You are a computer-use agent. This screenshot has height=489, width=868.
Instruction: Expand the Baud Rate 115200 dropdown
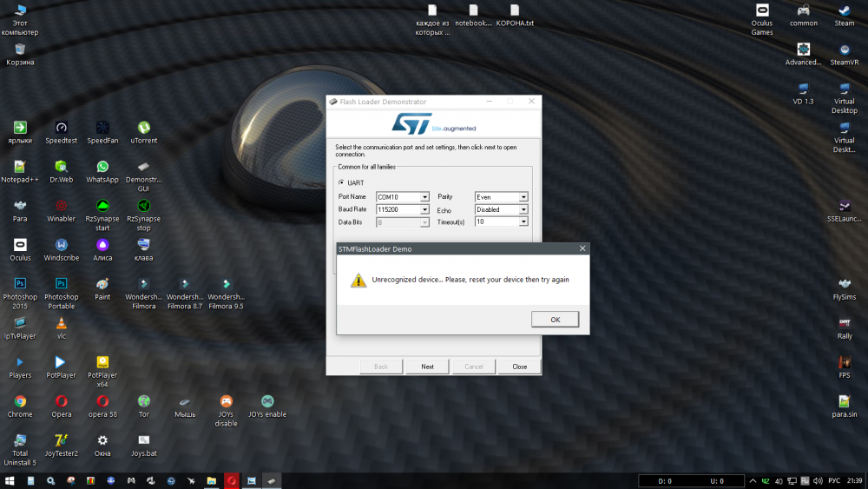tap(424, 209)
